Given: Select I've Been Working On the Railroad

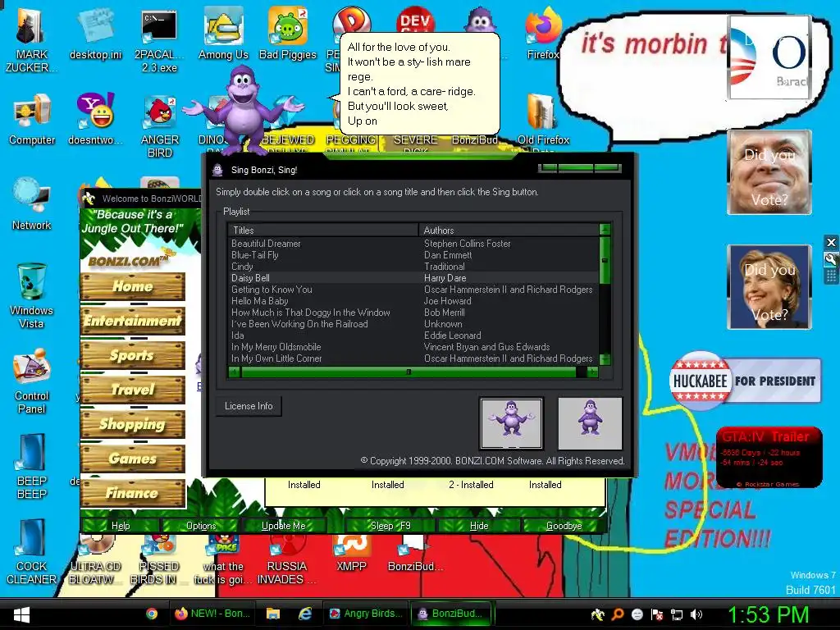Looking at the screenshot, I should (413, 324).
